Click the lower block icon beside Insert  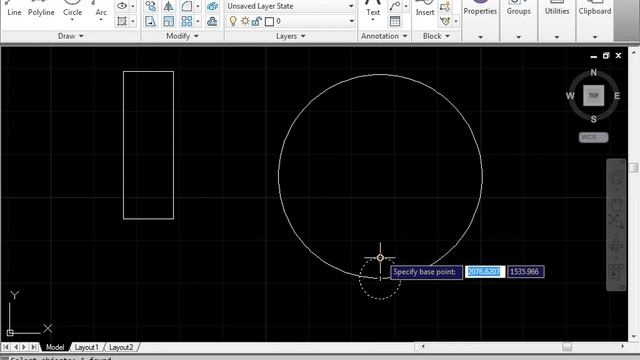[445, 21]
